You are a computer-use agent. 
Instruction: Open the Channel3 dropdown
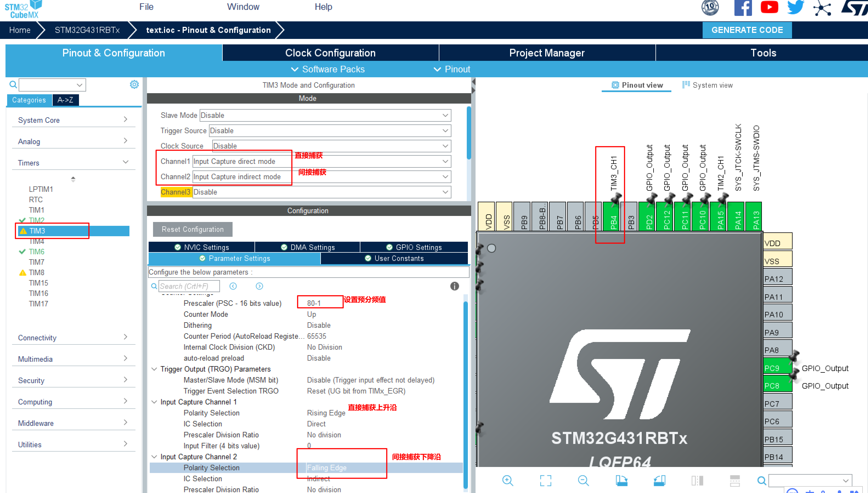tap(322, 192)
